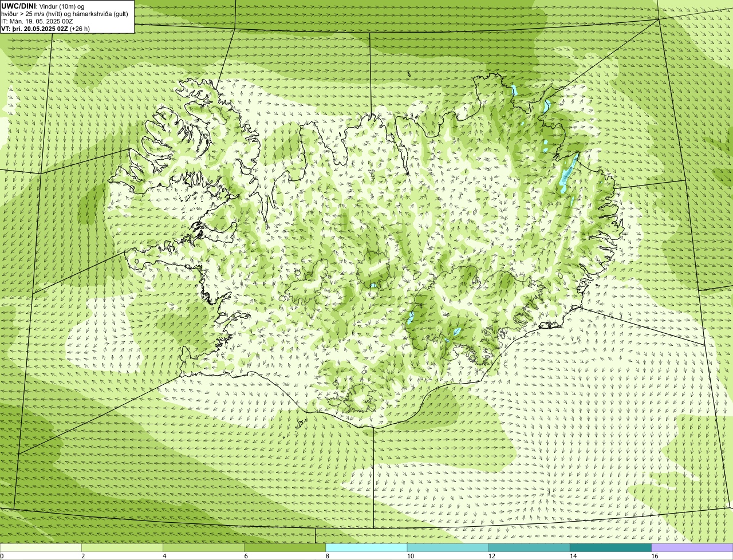Click the legend tick label "0"
Viewport: 733px width, 560px height.
point(2,556)
